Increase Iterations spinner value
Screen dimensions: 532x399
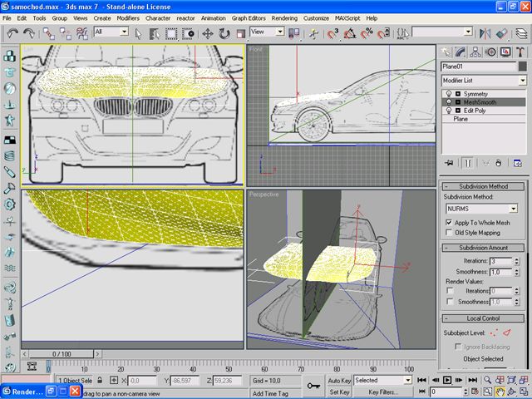point(517,259)
